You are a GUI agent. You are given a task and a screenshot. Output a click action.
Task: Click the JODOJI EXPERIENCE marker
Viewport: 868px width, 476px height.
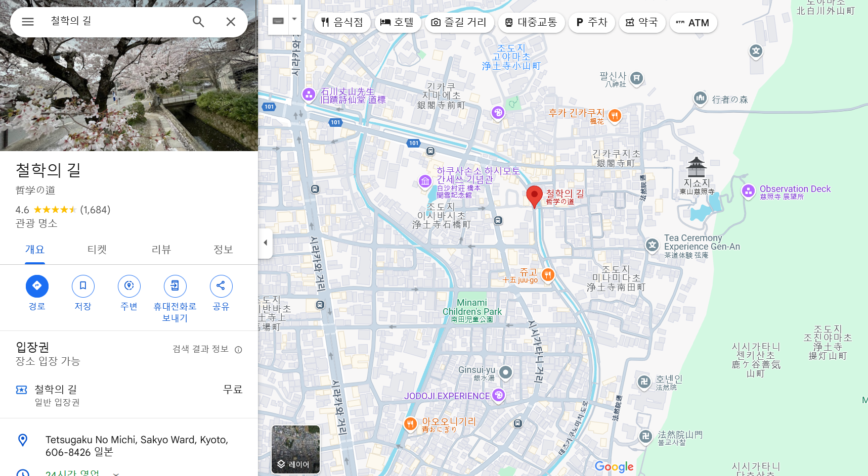point(498,395)
